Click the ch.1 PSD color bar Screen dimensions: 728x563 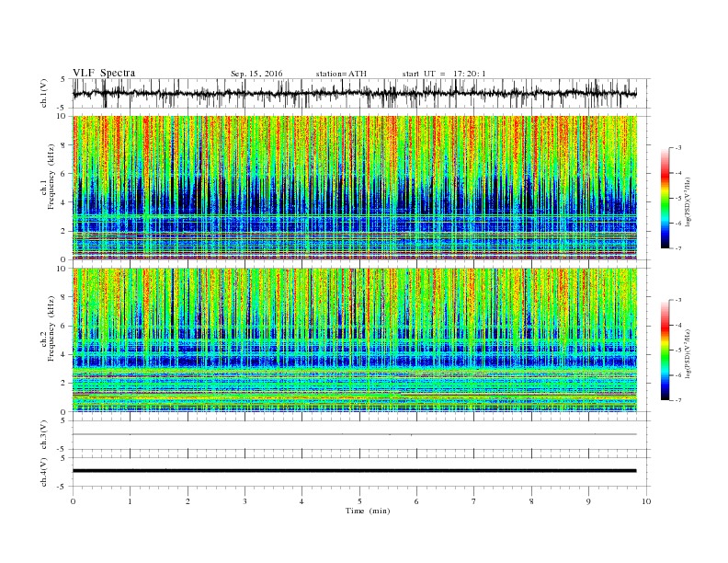pyautogui.click(x=665, y=198)
